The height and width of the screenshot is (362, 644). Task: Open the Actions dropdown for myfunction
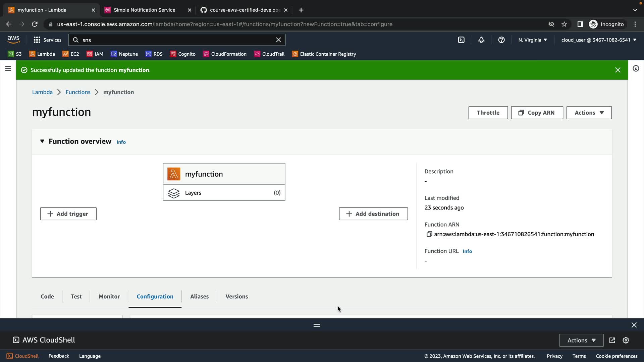589,113
